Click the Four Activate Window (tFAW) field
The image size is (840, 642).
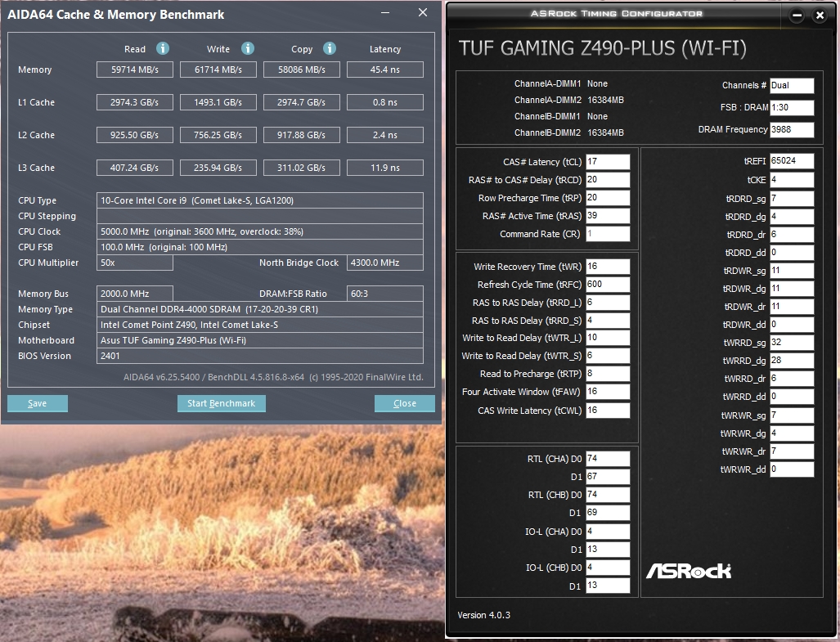click(608, 392)
